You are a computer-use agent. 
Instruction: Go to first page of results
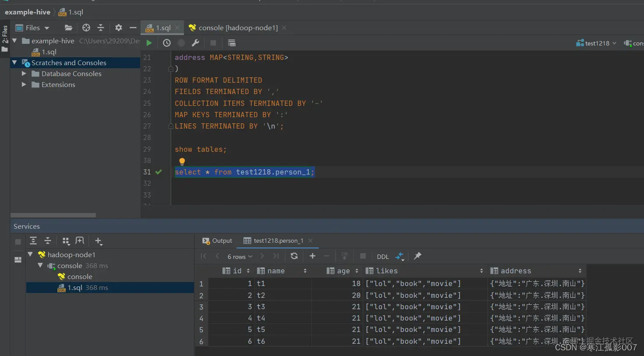click(204, 256)
